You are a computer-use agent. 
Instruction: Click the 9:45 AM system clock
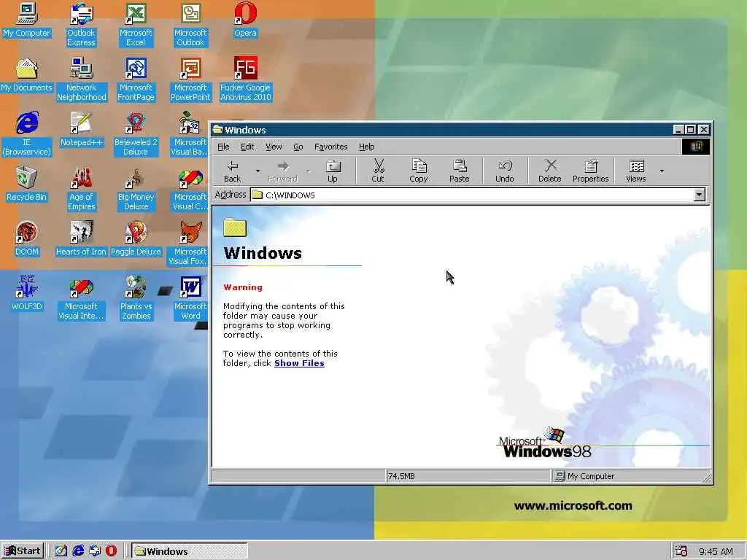pyautogui.click(x=716, y=552)
